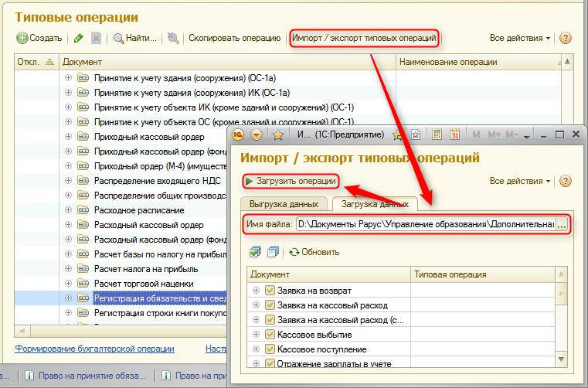Click dialog list scrollbar down arrow
This screenshot has width=588, height=388.
point(561,359)
